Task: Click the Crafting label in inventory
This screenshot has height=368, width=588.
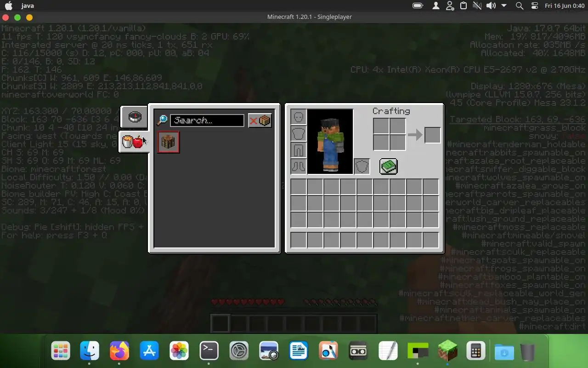Action: point(391,111)
